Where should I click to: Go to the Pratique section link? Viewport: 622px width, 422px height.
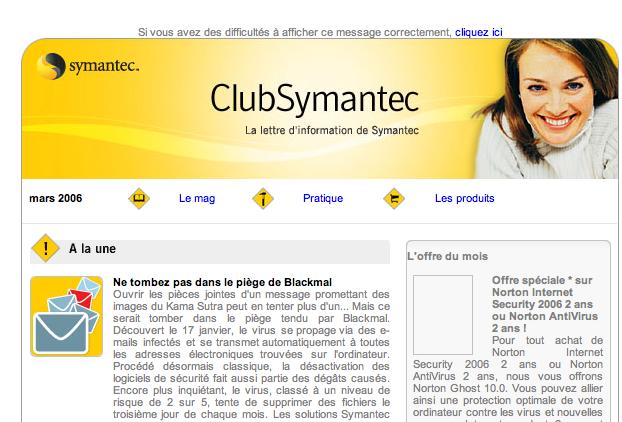pyautogui.click(x=323, y=198)
